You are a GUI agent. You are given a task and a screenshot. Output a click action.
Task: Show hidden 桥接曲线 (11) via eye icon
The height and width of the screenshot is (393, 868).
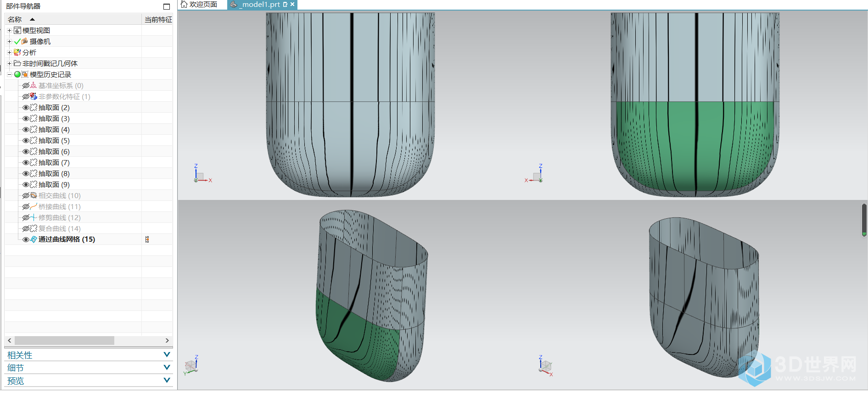(26, 206)
